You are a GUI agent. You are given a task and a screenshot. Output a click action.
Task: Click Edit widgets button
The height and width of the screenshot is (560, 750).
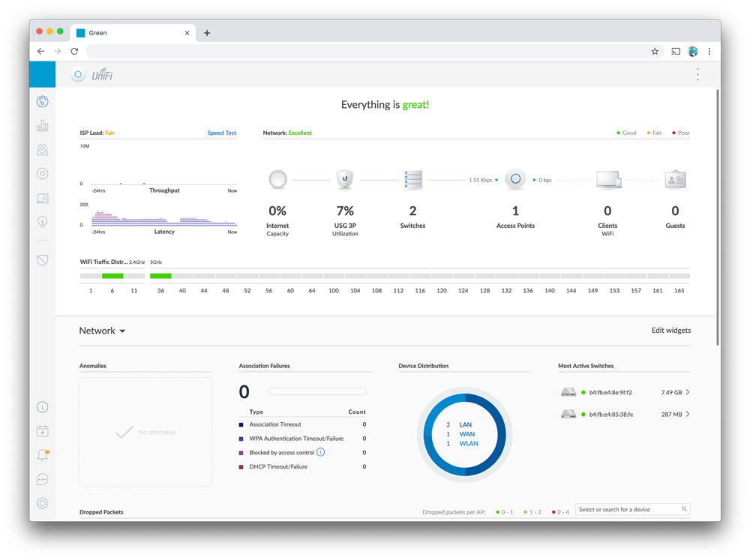[x=670, y=331]
